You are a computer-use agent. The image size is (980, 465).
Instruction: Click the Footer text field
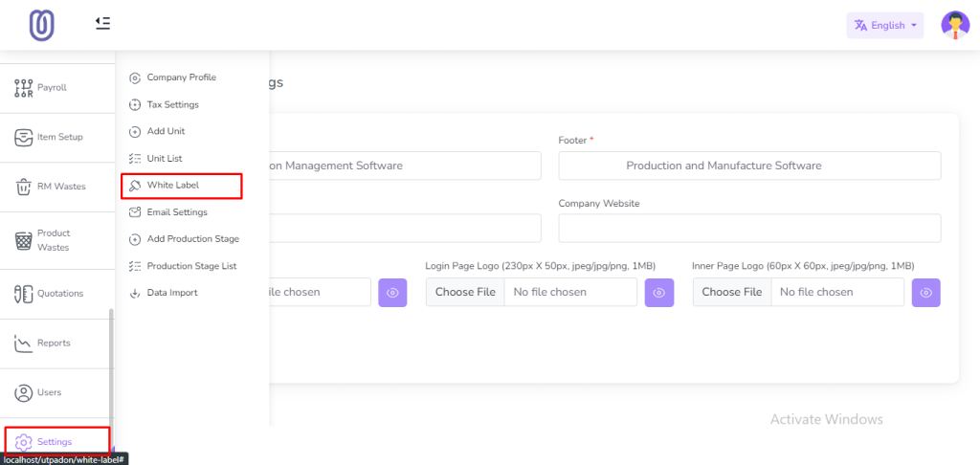[x=748, y=166]
